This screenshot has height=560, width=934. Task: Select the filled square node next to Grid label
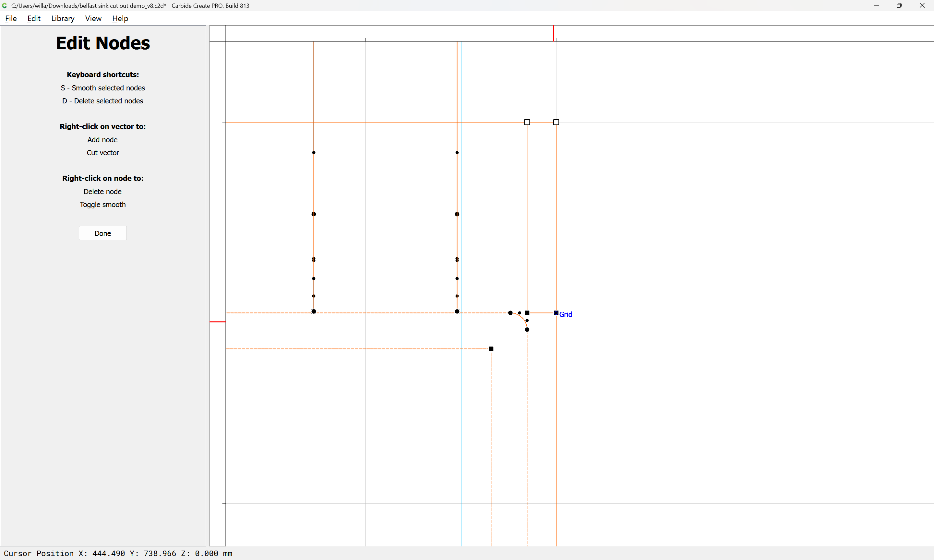pyautogui.click(x=556, y=313)
